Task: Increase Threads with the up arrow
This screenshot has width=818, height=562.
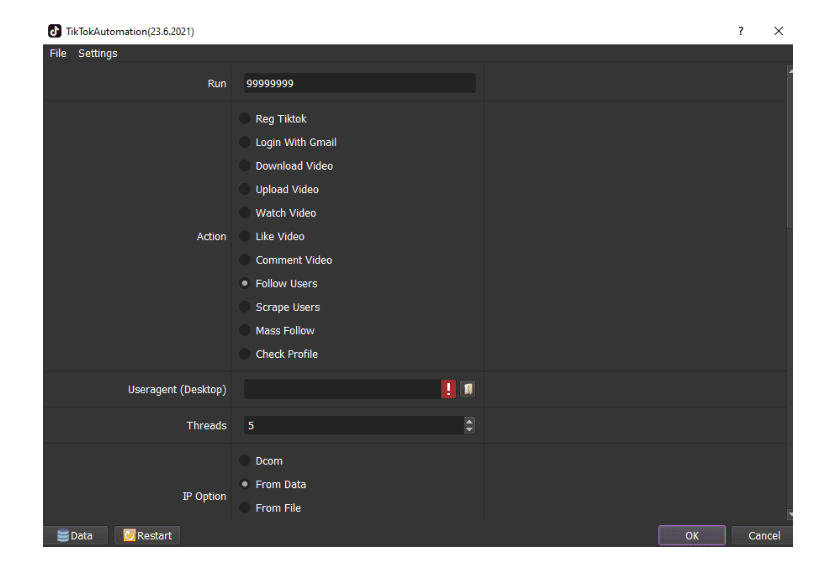Action: pos(470,421)
